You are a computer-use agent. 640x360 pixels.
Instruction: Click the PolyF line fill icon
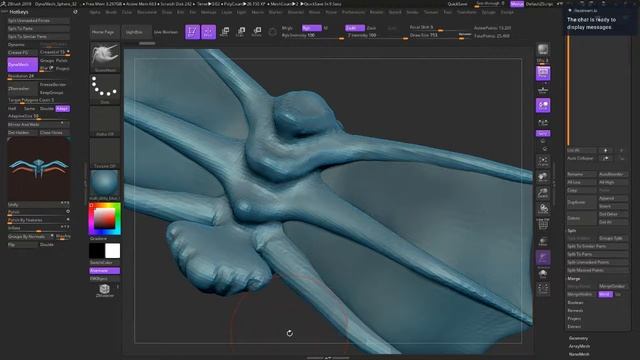pyautogui.click(x=543, y=224)
